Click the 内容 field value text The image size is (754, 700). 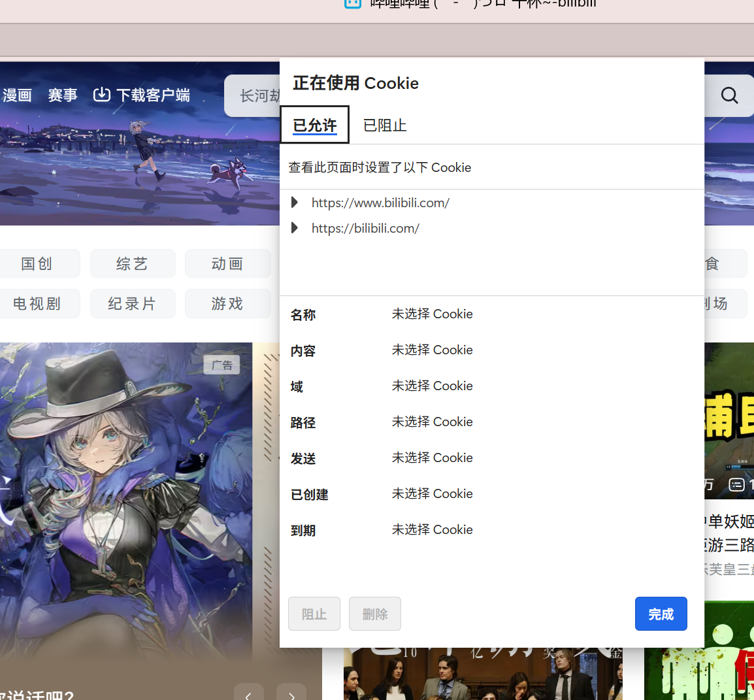click(x=432, y=350)
